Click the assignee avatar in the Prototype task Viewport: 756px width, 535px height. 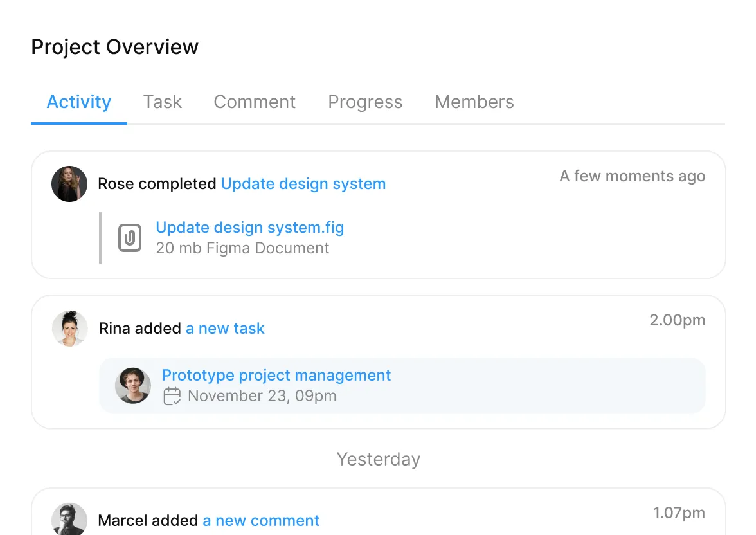pos(133,385)
